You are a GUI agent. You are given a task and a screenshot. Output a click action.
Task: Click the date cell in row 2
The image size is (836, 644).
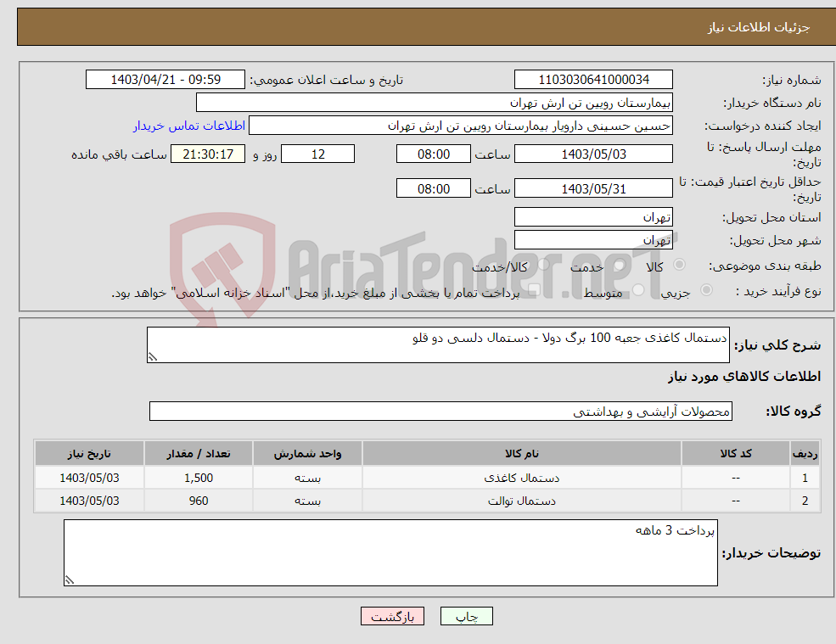pyautogui.click(x=90, y=501)
